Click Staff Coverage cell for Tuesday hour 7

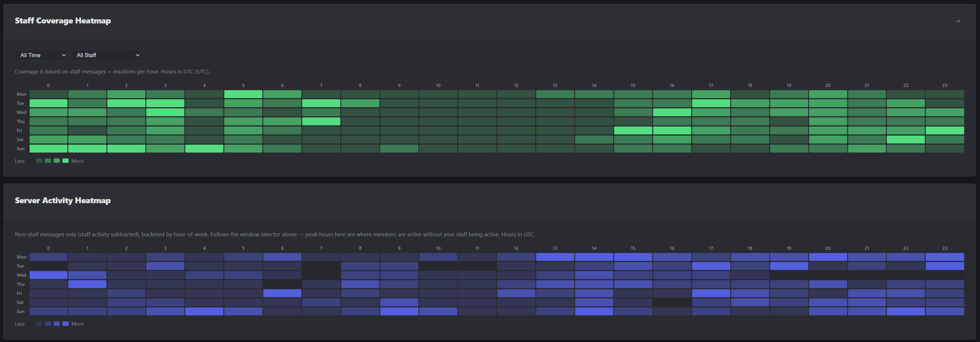coord(321,103)
